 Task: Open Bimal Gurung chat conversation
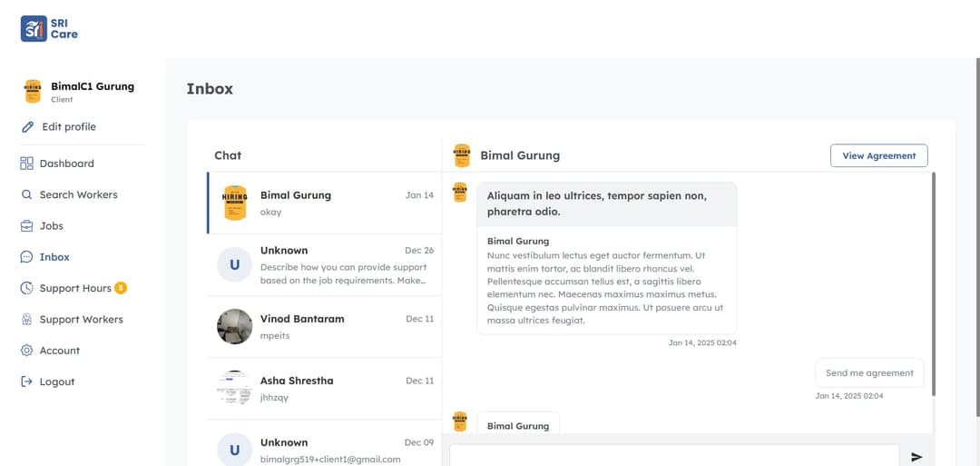click(324, 203)
